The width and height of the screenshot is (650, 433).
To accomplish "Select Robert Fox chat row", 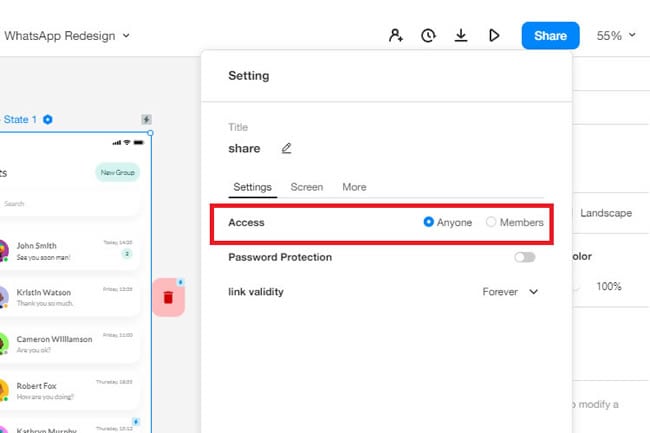I will click(68, 391).
